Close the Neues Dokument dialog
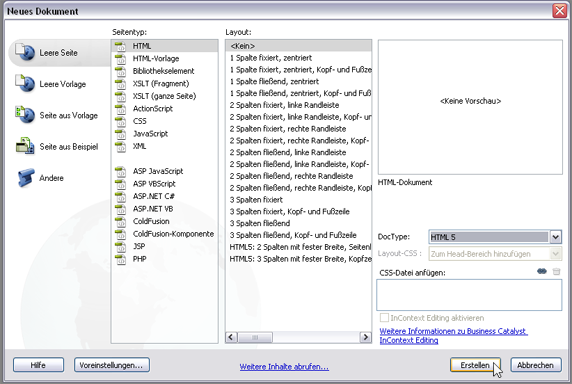Screen dimensions: 572x384 click(560, 11)
